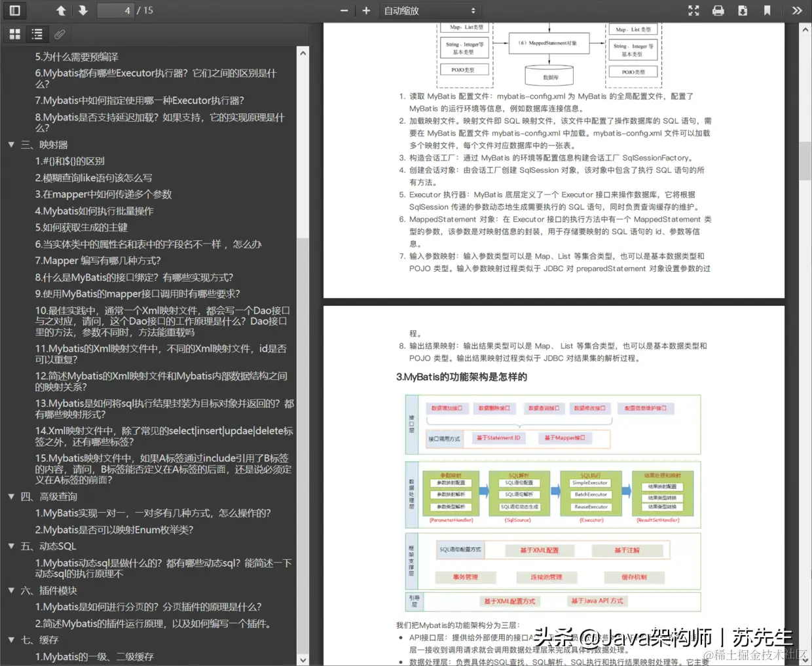Open outline item 1.Mybatis动态sql是做什么的
The width and height of the screenshot is (812, 666).
click(164, 568)
